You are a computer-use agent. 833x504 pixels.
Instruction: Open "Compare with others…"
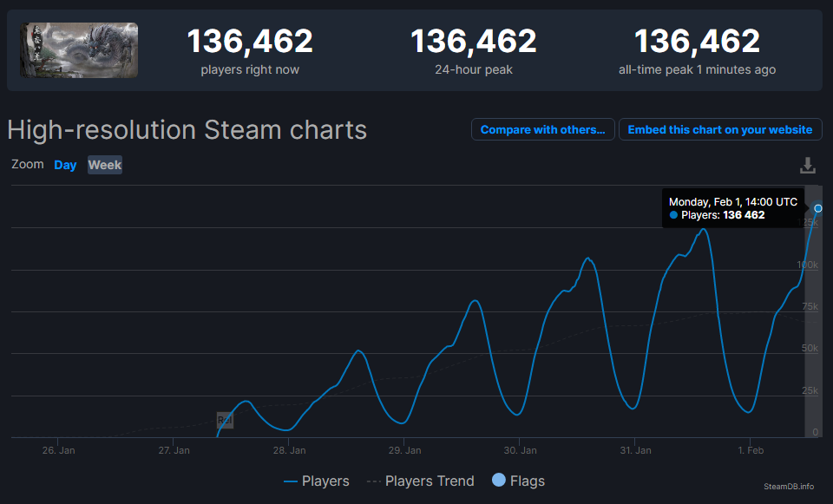pos(542,128)
